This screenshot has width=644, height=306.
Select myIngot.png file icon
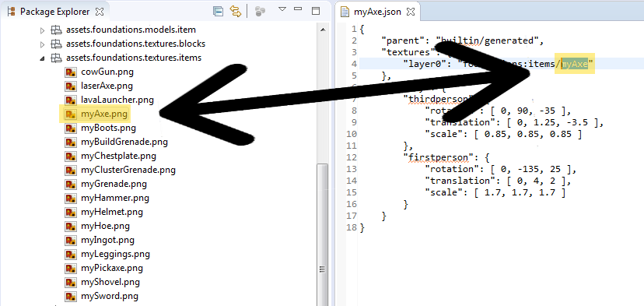(x=71, y=240)
